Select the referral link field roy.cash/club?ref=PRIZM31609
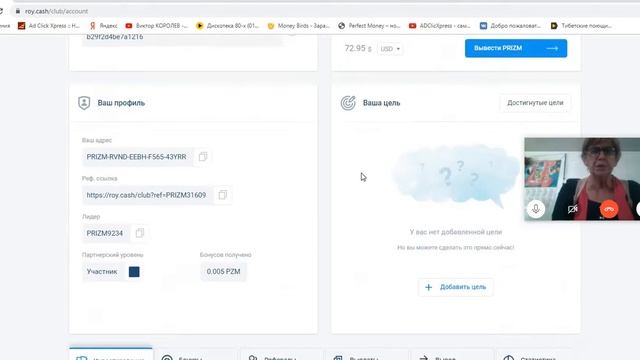 tap(147, 195)
